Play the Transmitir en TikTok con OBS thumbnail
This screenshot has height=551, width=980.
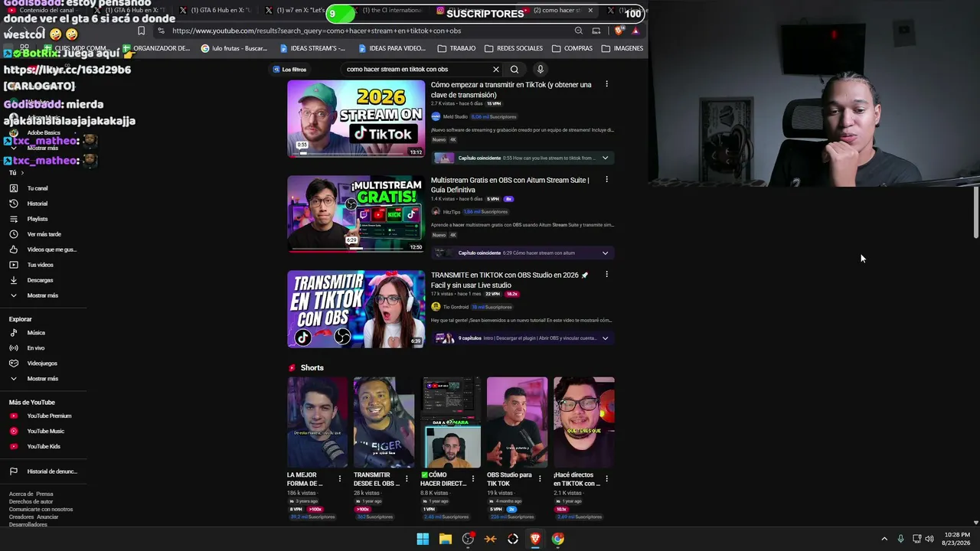click(356, 308)
